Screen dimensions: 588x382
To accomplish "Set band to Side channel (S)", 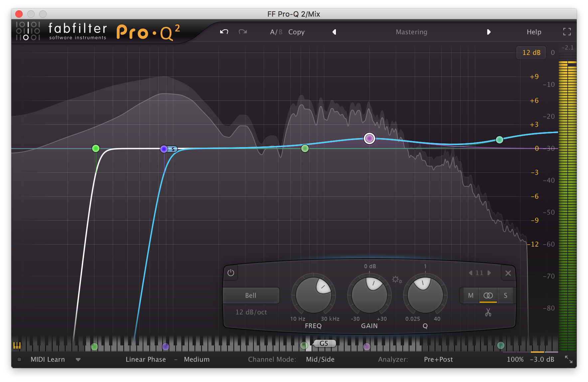I will tap(506, 295).
